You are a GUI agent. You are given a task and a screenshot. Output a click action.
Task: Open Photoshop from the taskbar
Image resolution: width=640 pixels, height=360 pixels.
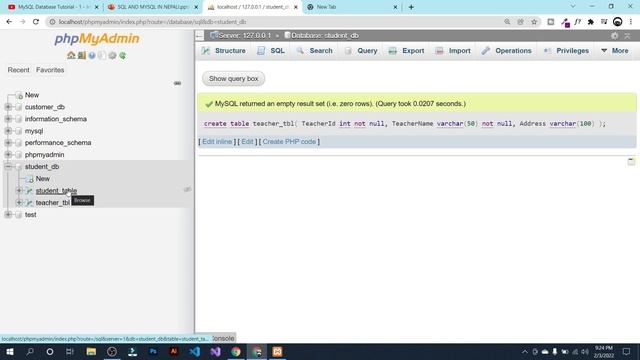pyautogui.click(x=153, y=351)
